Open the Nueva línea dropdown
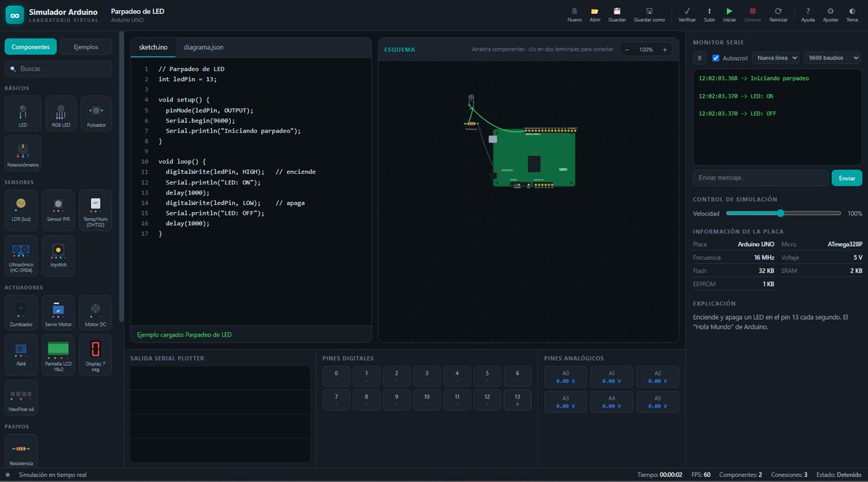 (x=775, y=58)
